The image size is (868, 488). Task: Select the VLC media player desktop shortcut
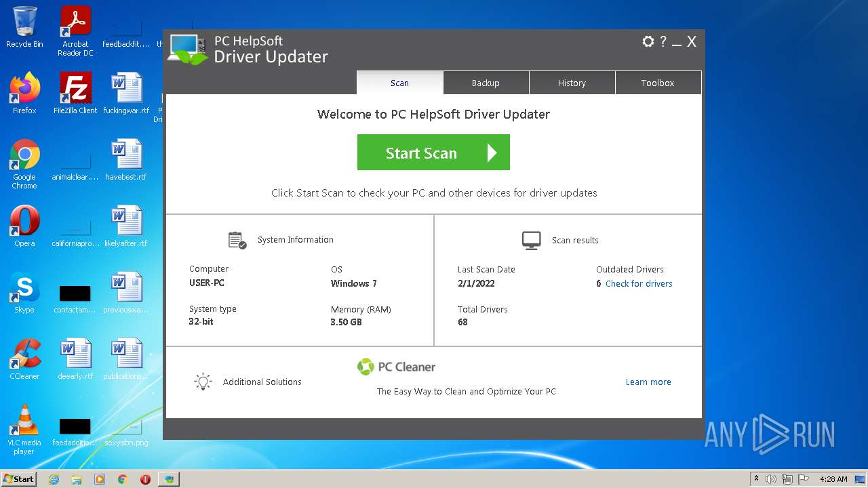tap(24, 430)
